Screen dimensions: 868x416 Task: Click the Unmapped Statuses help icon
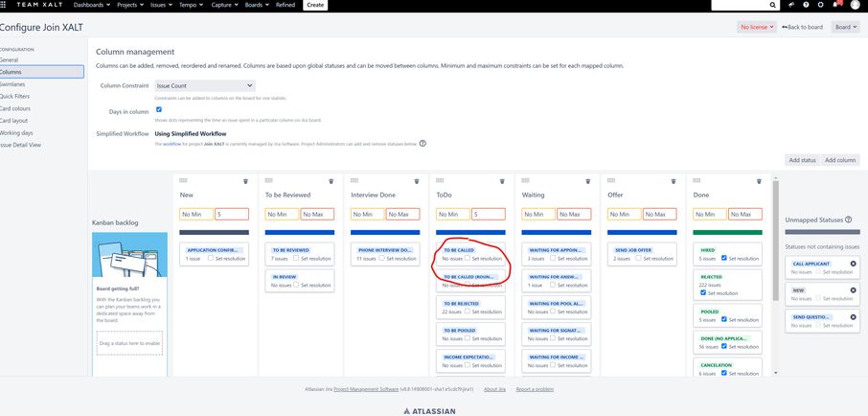tap(849, 220)
